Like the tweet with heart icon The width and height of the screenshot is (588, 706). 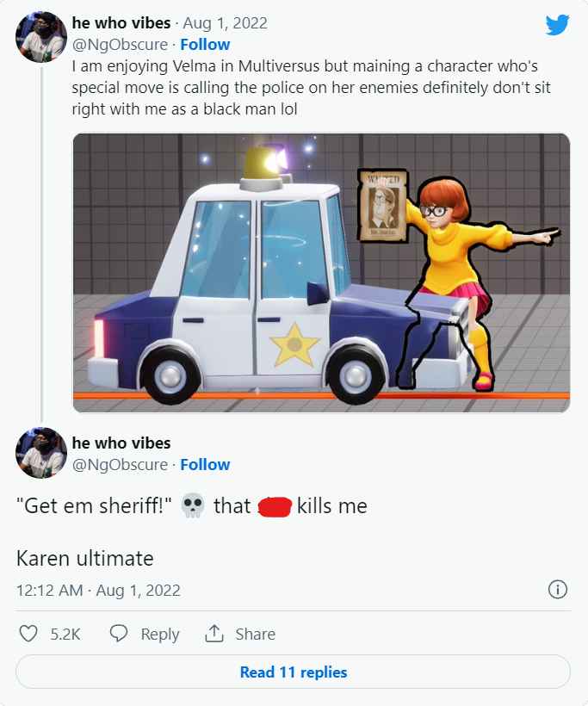(28, 634)
